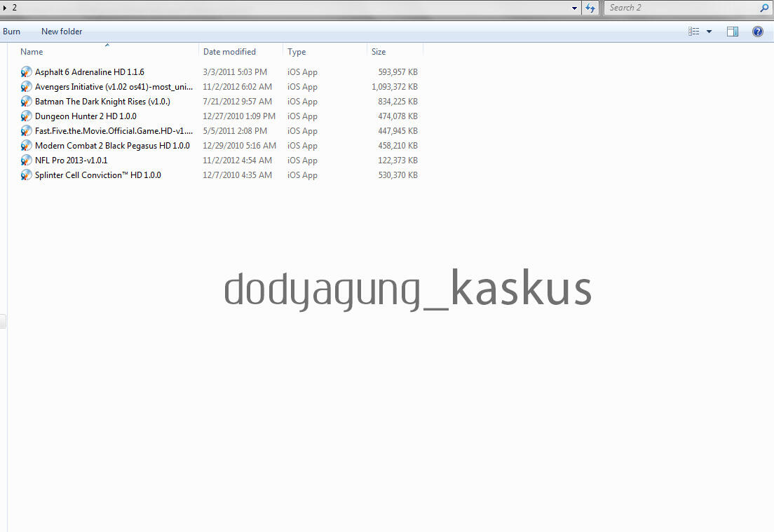Image resolution: width=774 pixels, height=532 pixels.
Task: Click the Dungeon Hunter 2 HD file icon
Action: [26, 116]
